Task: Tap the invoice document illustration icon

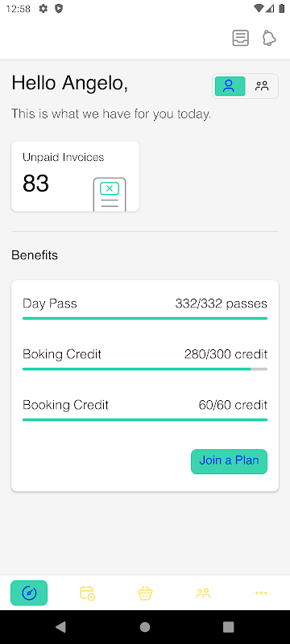Action: click(110, 194)
